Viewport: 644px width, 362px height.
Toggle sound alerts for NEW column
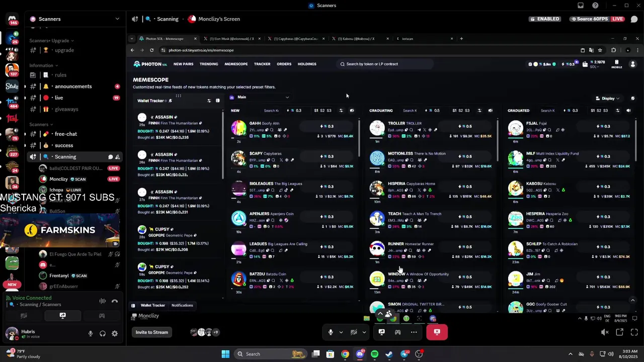click(x=352, y=111)
